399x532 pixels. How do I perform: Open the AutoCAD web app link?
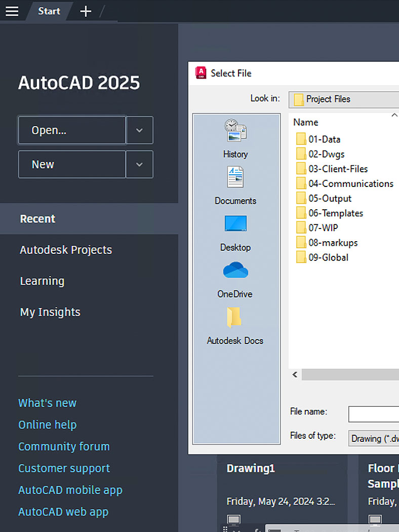[x=63, y=512]
